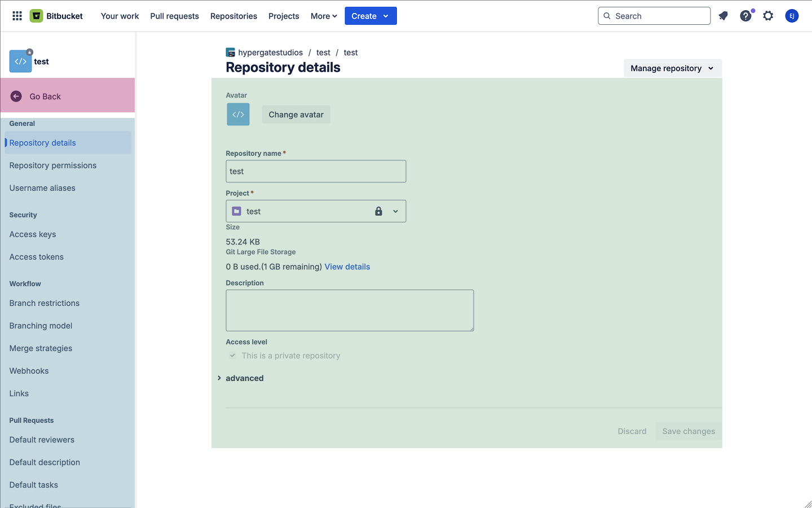The height and width of the screenshot is (508, 812).
Task: Open the help question mark icon
Action: click(x=745, y=16)
